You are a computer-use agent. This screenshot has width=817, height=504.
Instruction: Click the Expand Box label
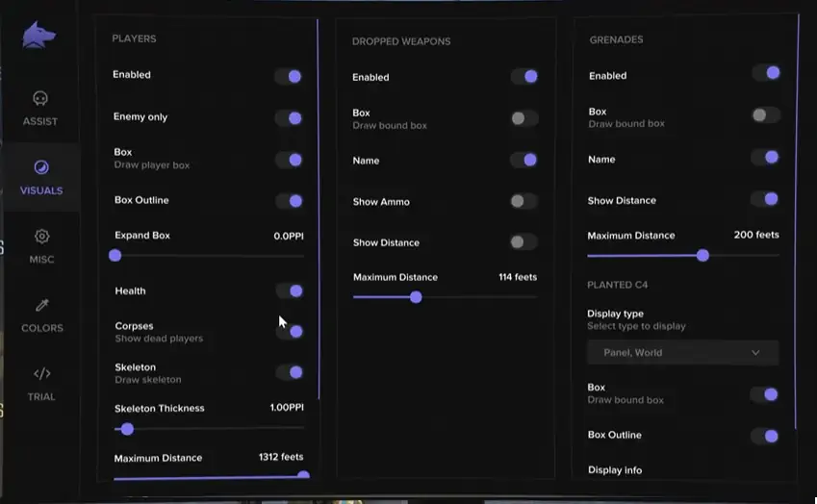142,236
